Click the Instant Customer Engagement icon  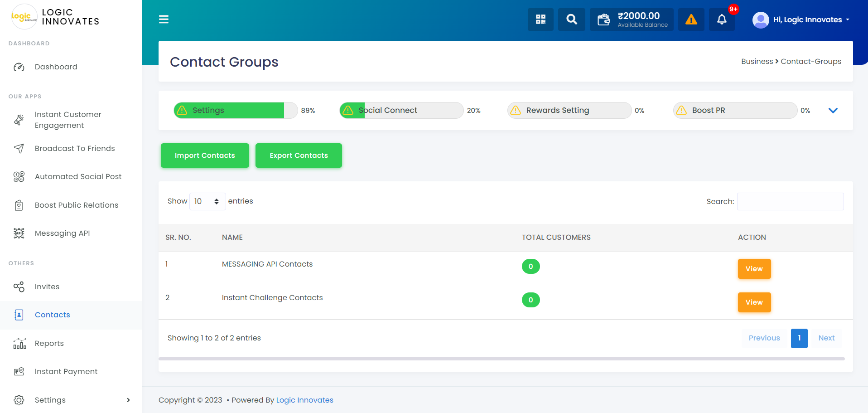click(19, 120)
